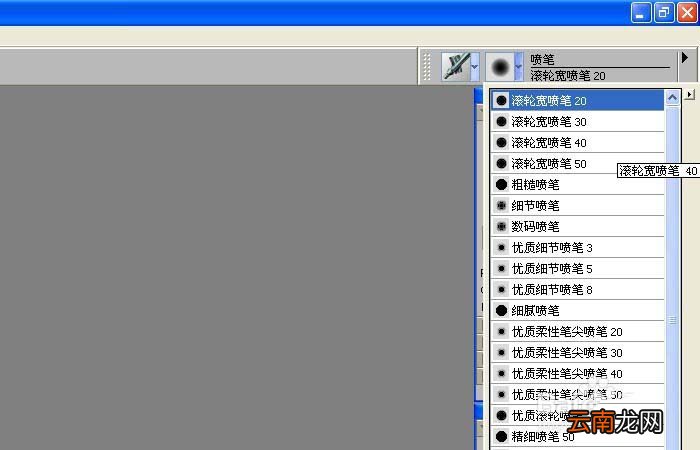Expand the brush variant dropdown arrow
The width and height of the screenshot is (700, 450).
pos(519,67)
